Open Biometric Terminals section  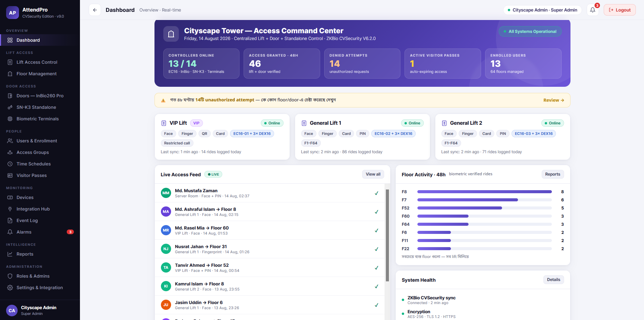click(40, 119)
